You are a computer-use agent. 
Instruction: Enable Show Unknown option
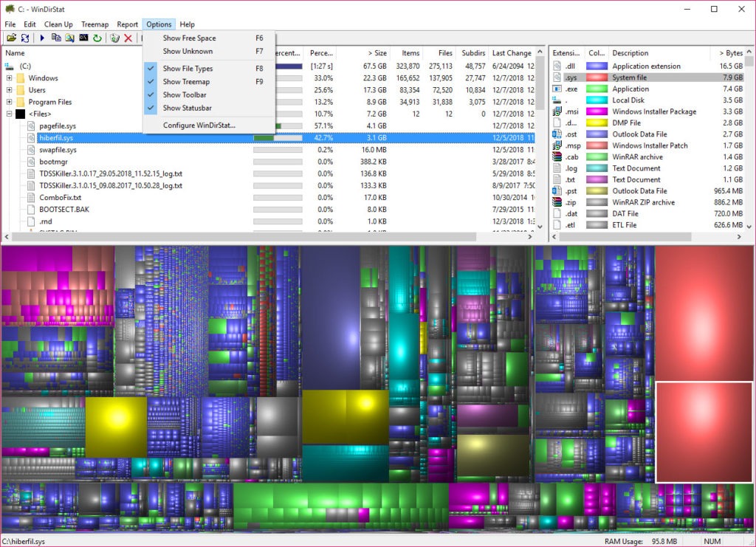209,51
